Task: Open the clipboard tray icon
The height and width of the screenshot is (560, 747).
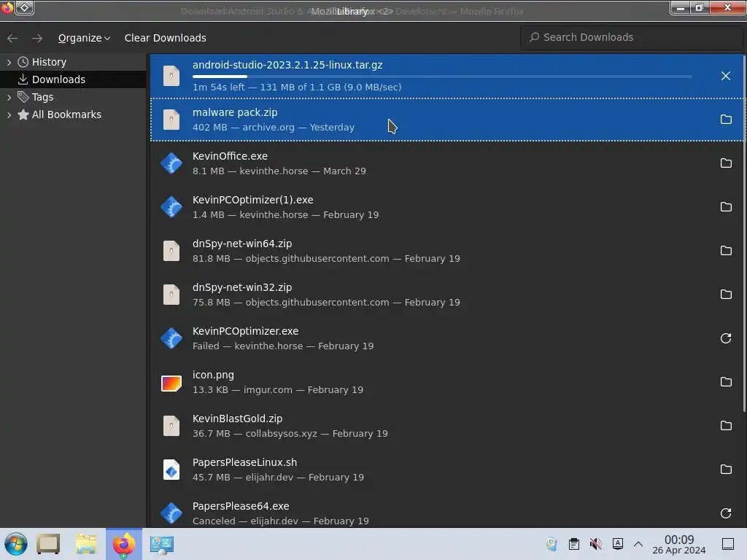Action: 574,544
